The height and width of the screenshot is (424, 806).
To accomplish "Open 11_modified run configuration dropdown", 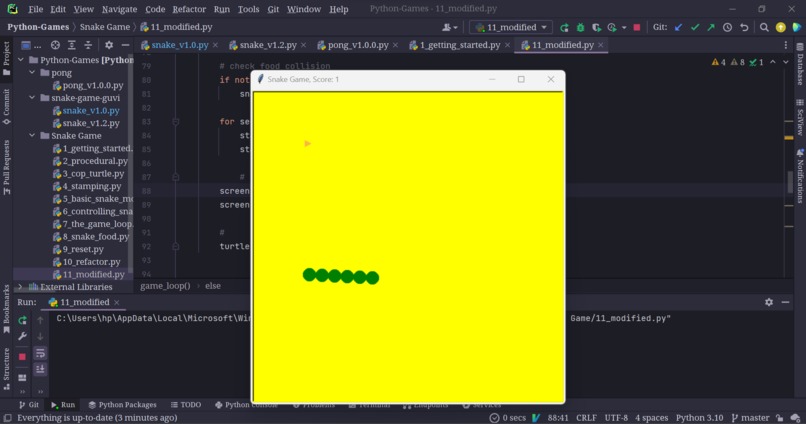I will 511,27.
